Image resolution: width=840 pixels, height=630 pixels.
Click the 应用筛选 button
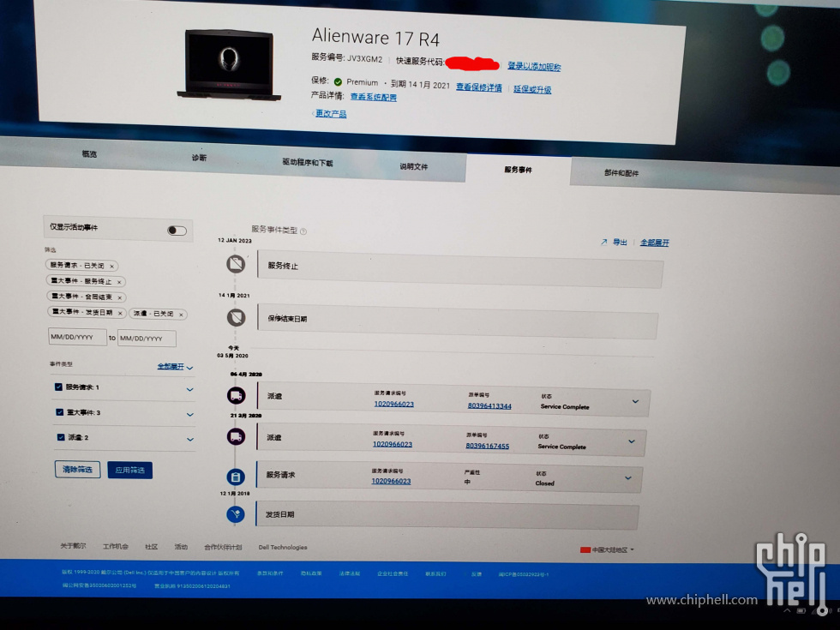129,470
